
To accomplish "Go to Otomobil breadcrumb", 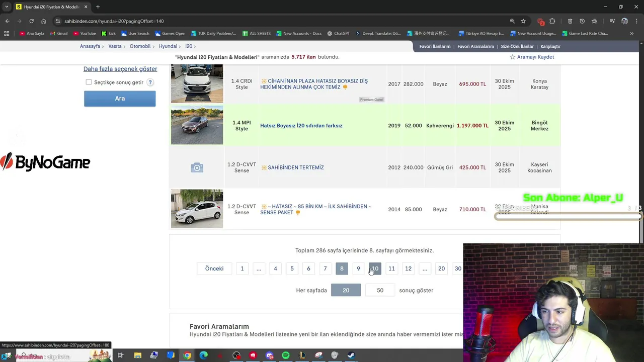I will [140, 46].
